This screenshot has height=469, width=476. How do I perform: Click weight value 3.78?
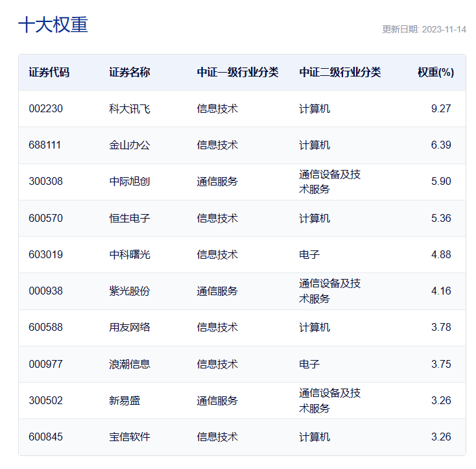tap(441, 327)
